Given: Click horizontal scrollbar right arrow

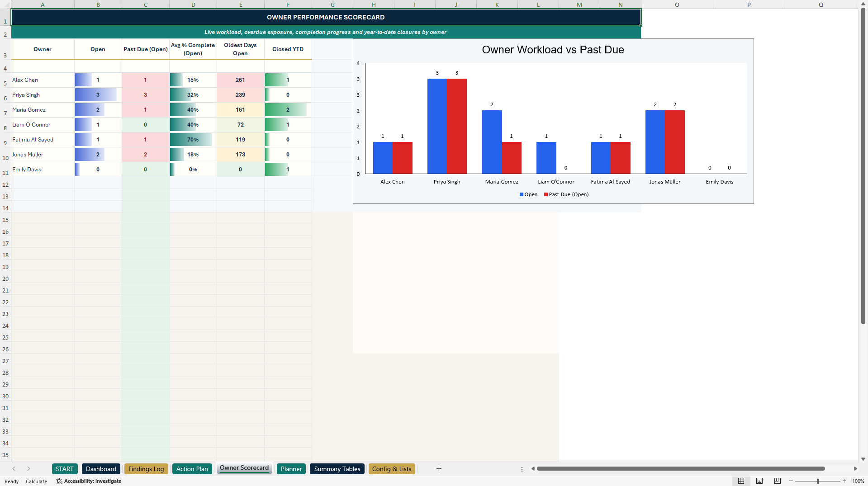Looking at the screenshot, I should [855, 469].
